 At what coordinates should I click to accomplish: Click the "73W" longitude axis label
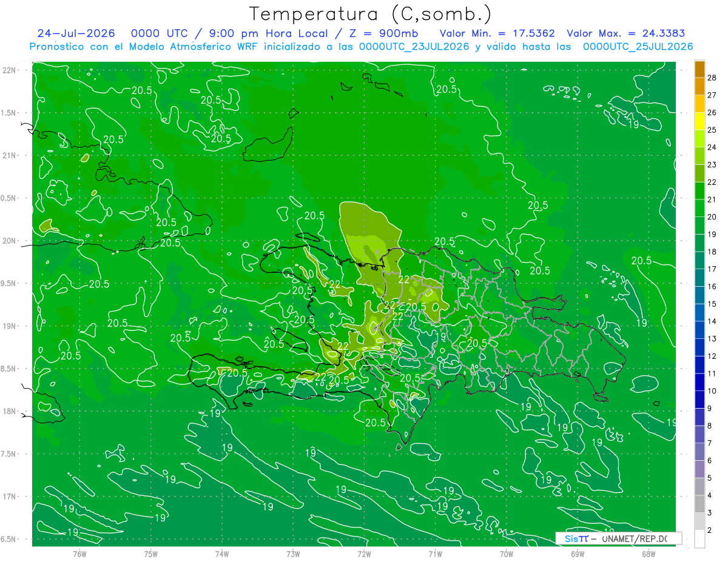pos(293,554)
